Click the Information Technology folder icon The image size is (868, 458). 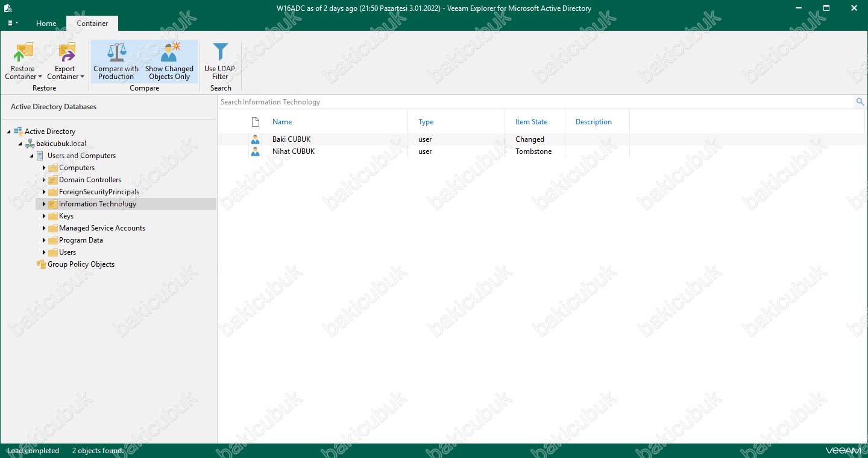click(53, 204)
